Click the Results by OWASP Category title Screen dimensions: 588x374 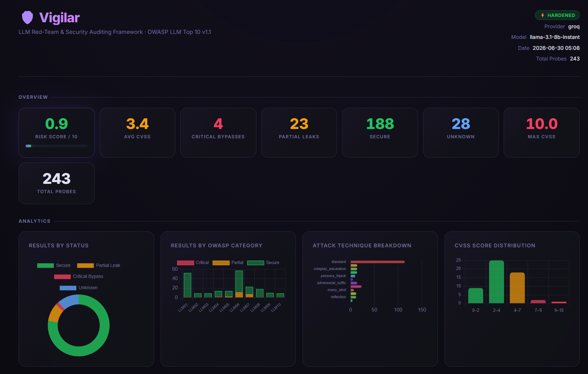point(216,245)
